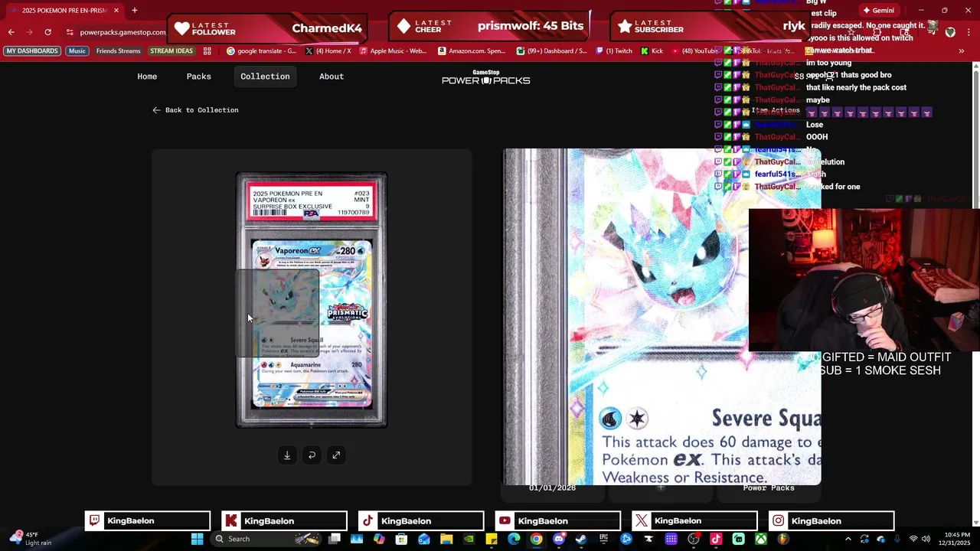Open Outlook from the taskbar
Viewport: 980px width, 551px height.
[423, 539]
